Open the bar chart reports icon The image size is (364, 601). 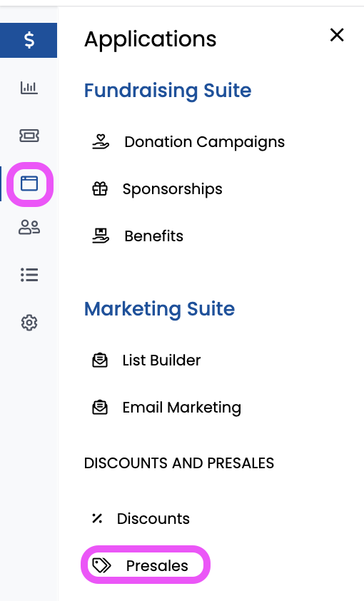coord(29,88)
